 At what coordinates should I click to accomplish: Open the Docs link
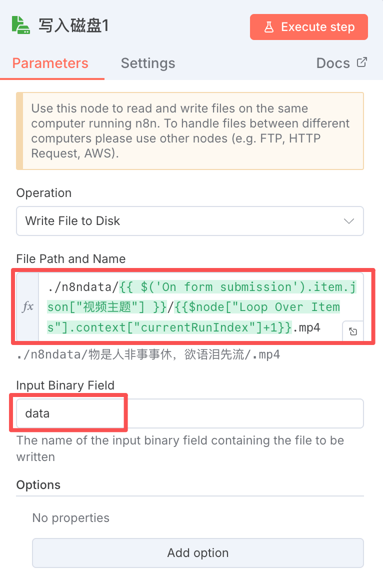pyautogui.click(x=333, y=63)
